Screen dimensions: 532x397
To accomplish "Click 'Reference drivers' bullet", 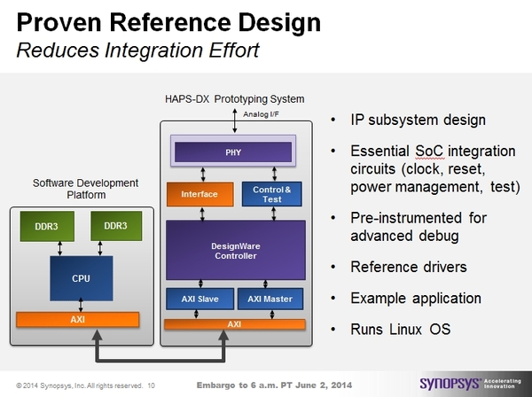I will point(409,267).
